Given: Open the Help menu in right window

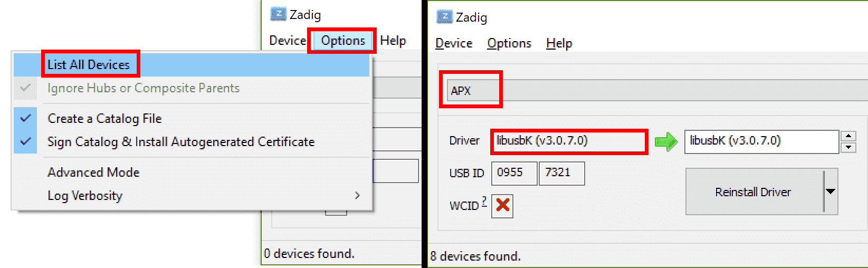Looking at the screenshot, I should click(x=559, y=43).
